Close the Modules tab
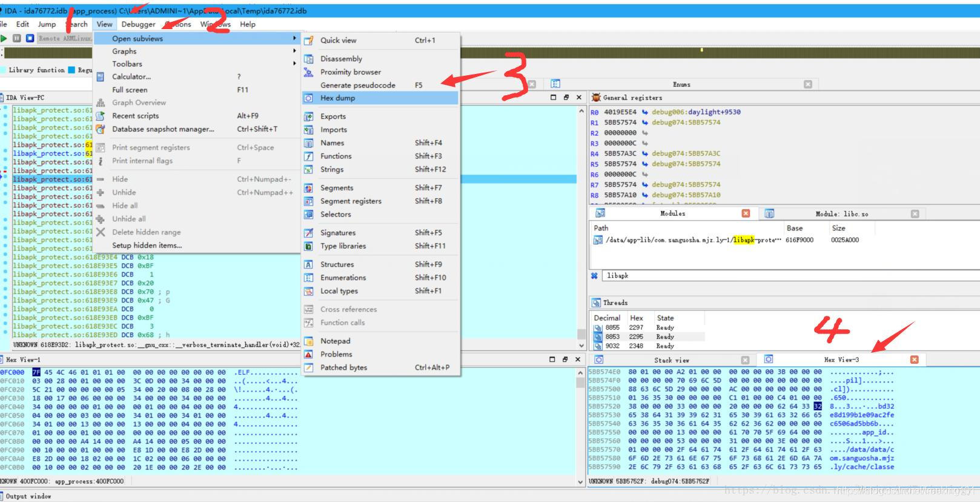 tap(746, 213)
